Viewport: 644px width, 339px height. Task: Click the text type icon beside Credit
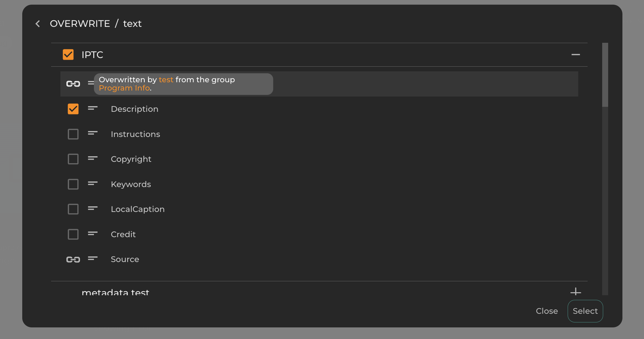click(x=93, y=234)
